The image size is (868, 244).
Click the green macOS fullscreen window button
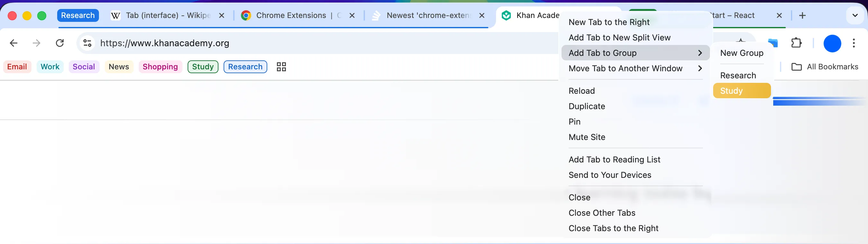[42, 15]
